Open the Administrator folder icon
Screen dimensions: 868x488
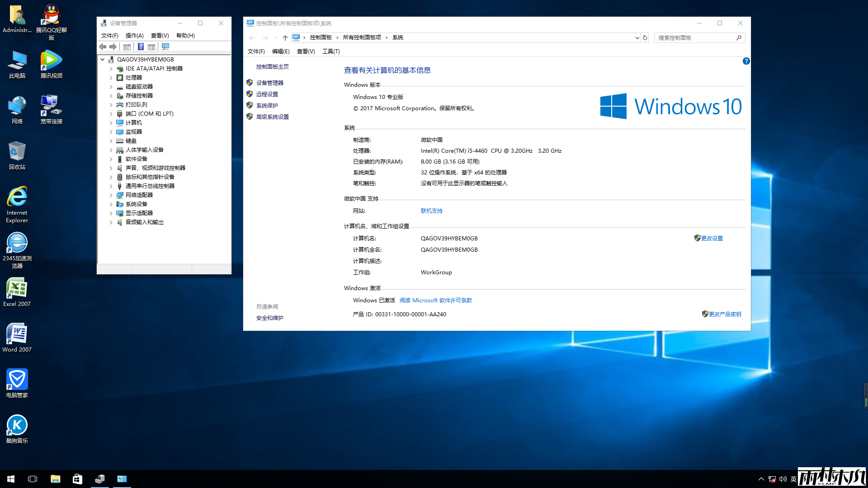pos(17,19)
